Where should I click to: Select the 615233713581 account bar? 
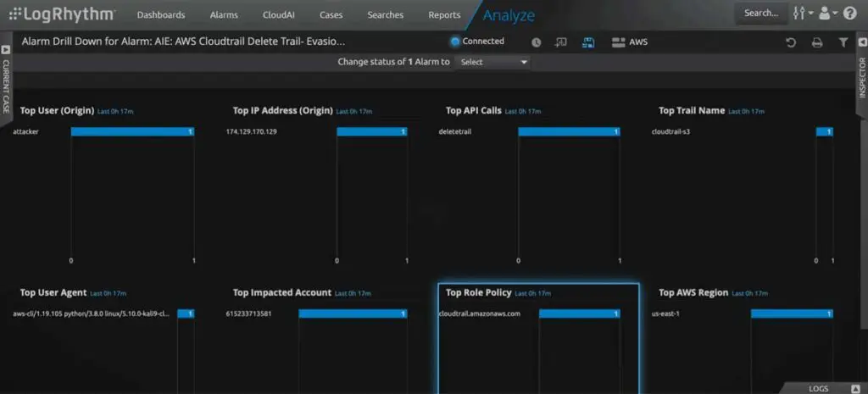click(353, 314)
